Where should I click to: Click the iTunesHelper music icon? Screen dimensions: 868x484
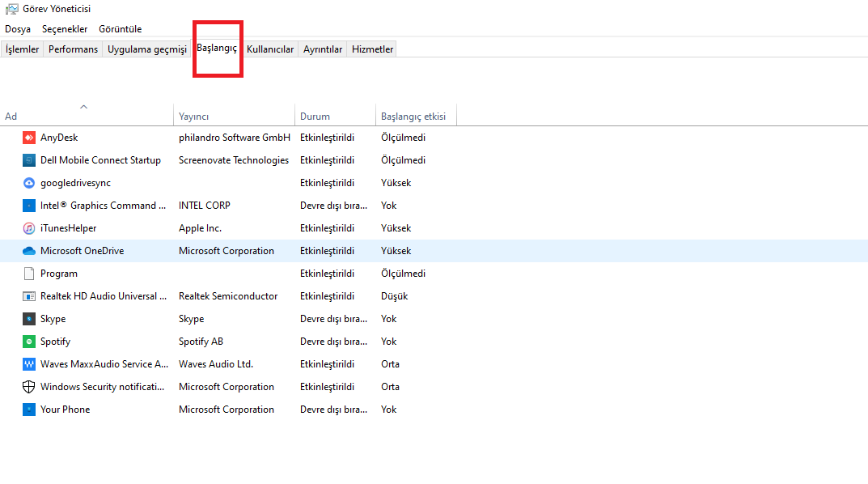(29, 228)
